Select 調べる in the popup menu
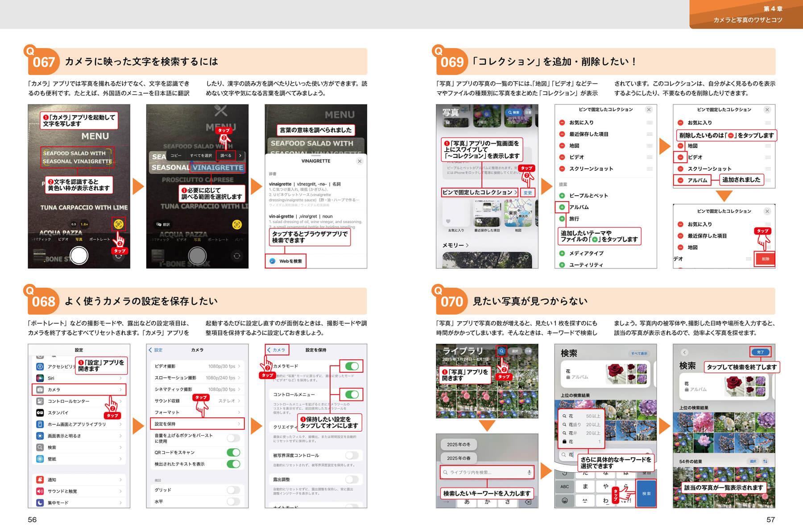Viewport: 803px width, 532px height. [x=226, y=156]
